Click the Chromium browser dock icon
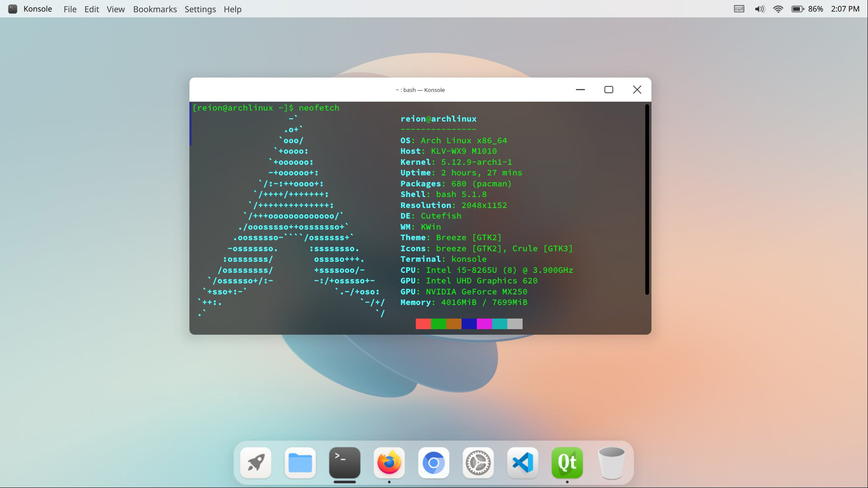 [x=434, y=463]
